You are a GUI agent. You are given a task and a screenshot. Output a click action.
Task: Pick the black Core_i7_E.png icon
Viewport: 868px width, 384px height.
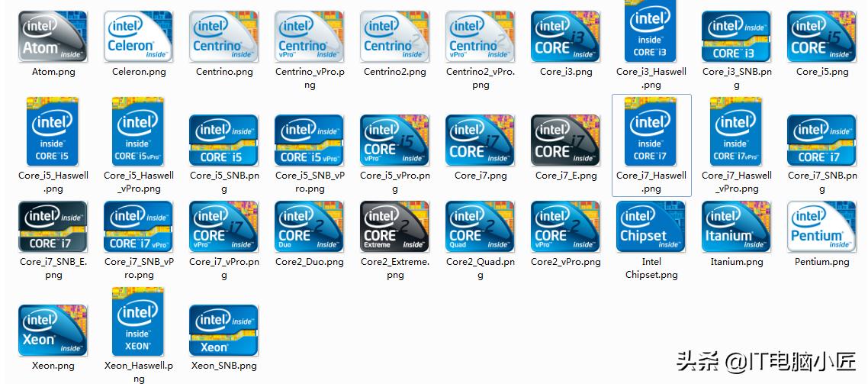coord(565,140)
